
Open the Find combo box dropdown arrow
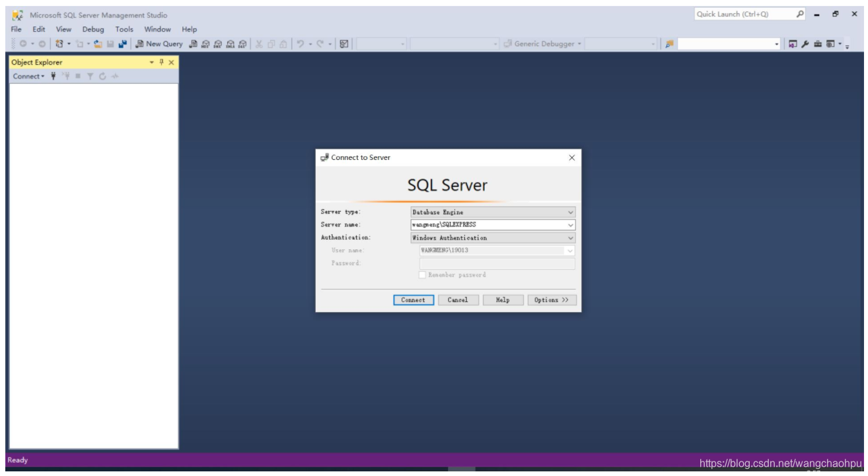click(777, 44)
